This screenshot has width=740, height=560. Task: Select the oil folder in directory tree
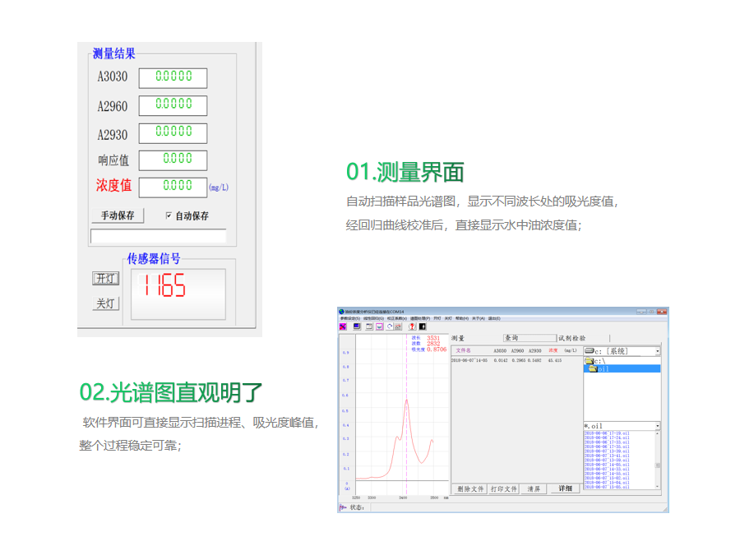593,369
